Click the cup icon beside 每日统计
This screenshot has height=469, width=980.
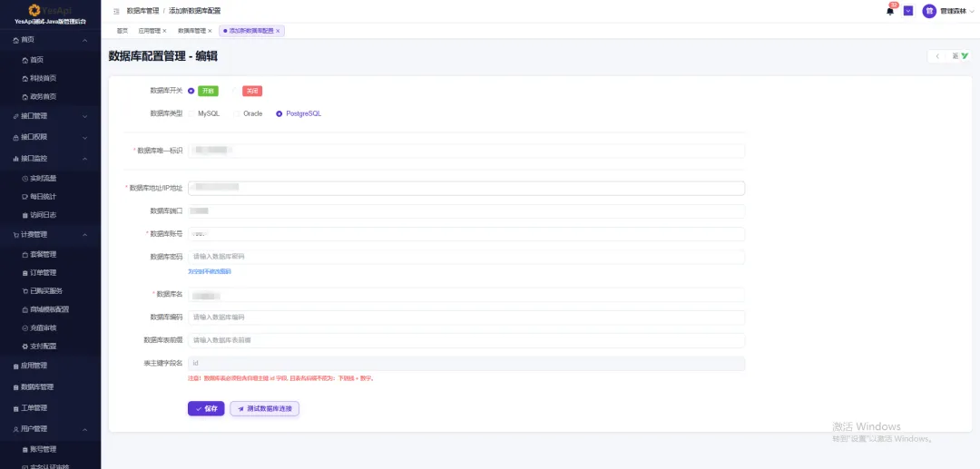[25, 197]
